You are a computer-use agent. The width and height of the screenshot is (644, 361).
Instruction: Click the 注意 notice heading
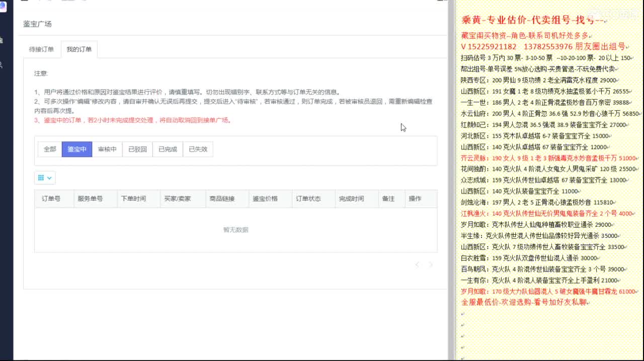[x=41, y=73]
